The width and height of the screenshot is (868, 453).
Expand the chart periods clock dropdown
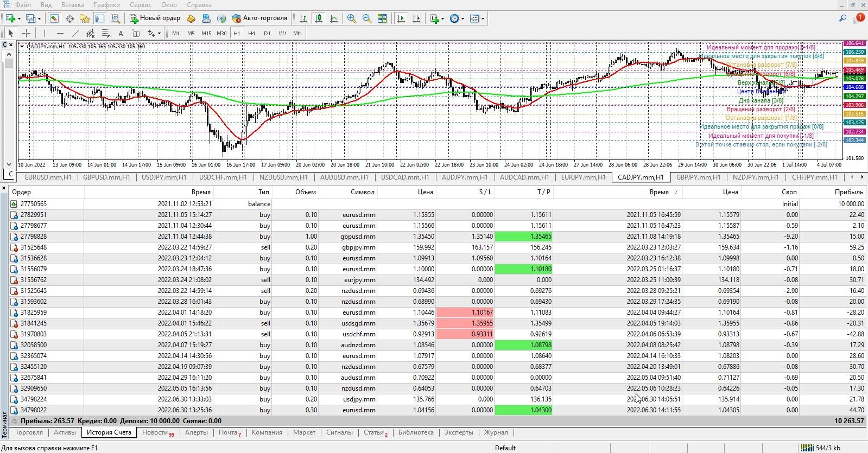click(x=462, y=18)
